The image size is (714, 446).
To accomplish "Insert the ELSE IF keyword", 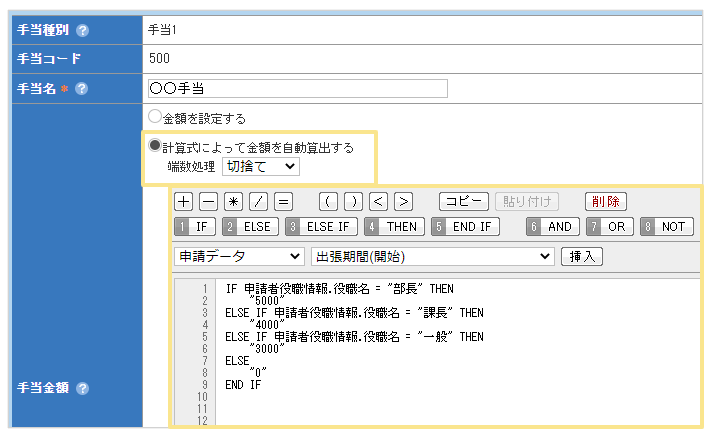I will (x=321, y=226).
